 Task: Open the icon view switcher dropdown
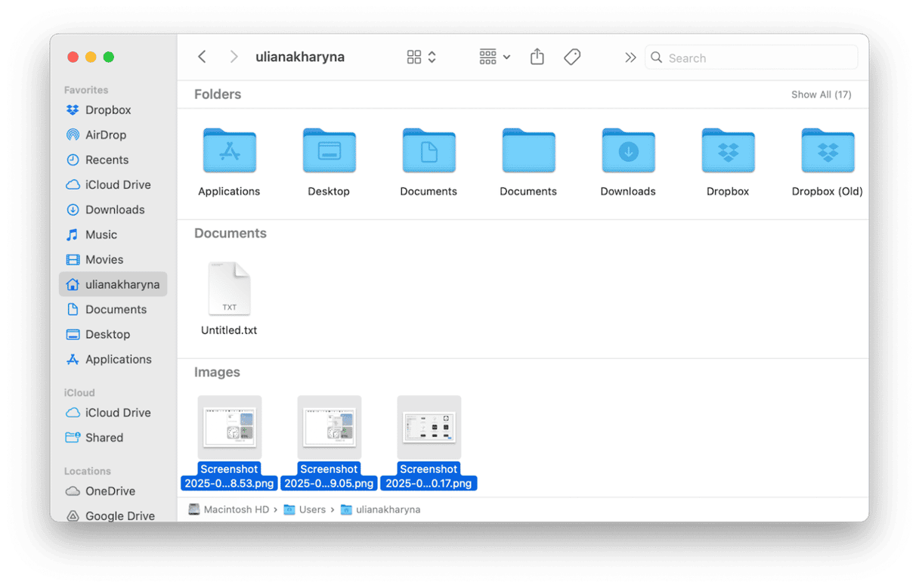(422, 57)
